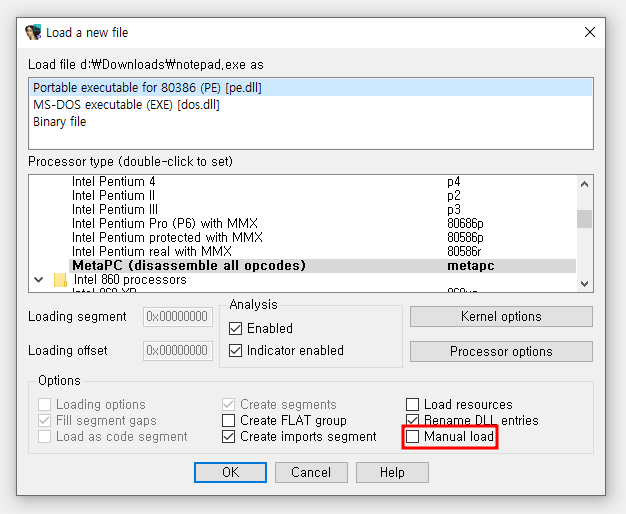Enable the Load resources option

click(412, 404)
